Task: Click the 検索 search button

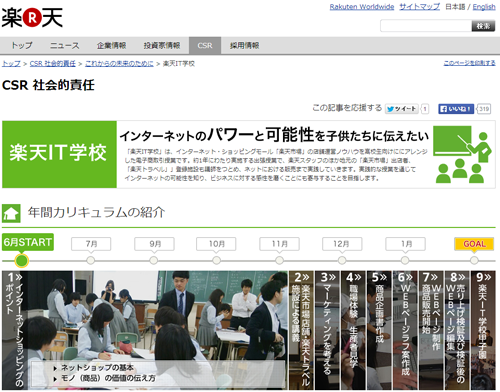Action: pos(483,26)
